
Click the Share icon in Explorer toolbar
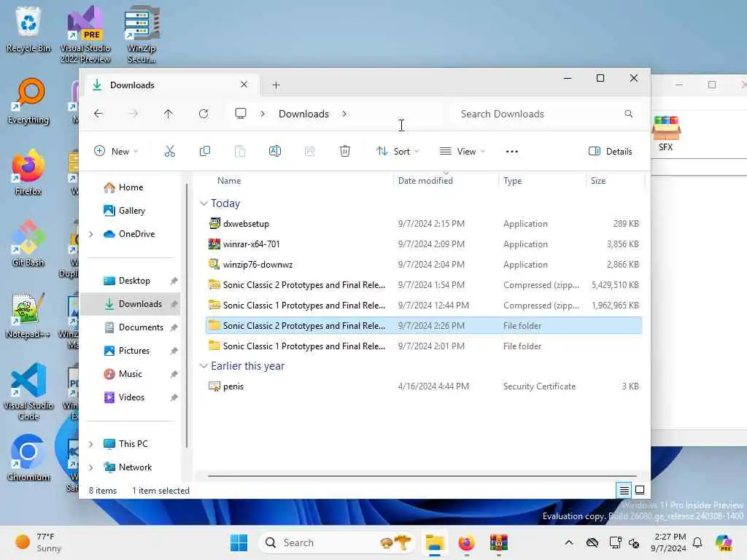pos(309,152)
